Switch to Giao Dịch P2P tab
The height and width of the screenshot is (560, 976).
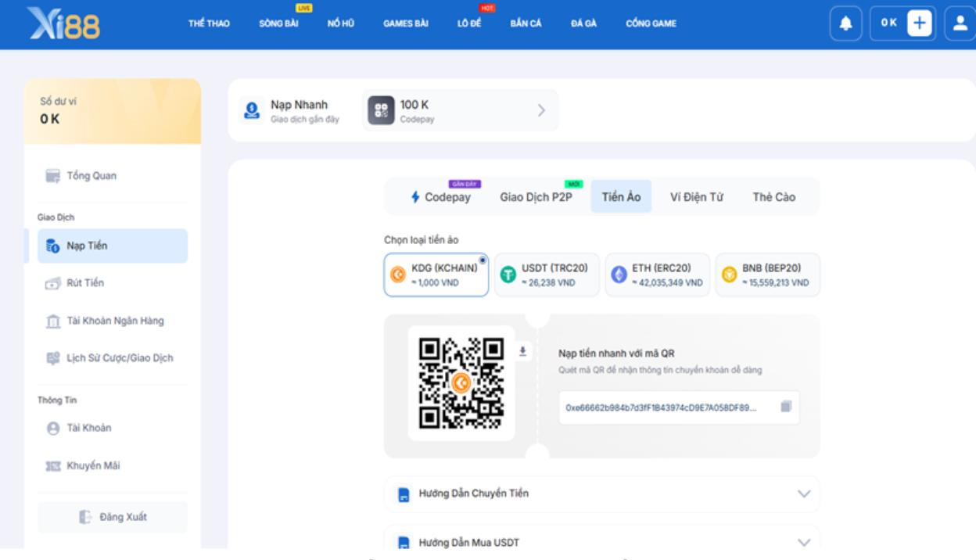pyautogui.click(x=536, y=197)
